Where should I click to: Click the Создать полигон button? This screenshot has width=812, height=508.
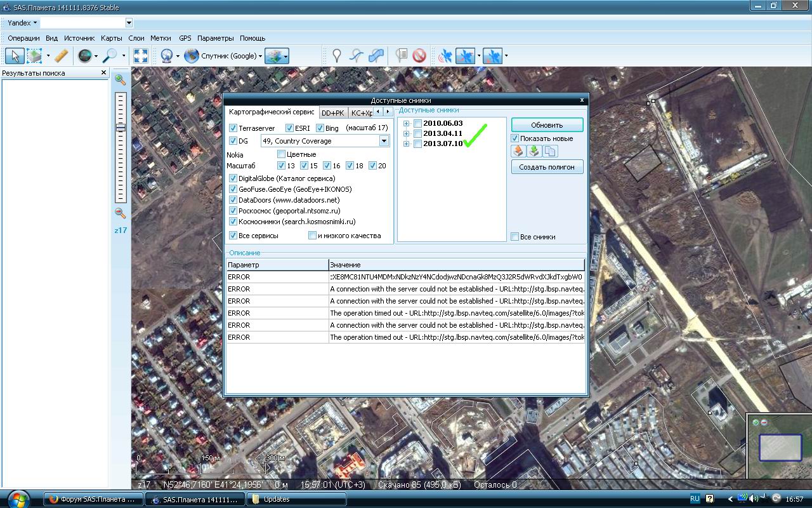click(x=547, y=167)
